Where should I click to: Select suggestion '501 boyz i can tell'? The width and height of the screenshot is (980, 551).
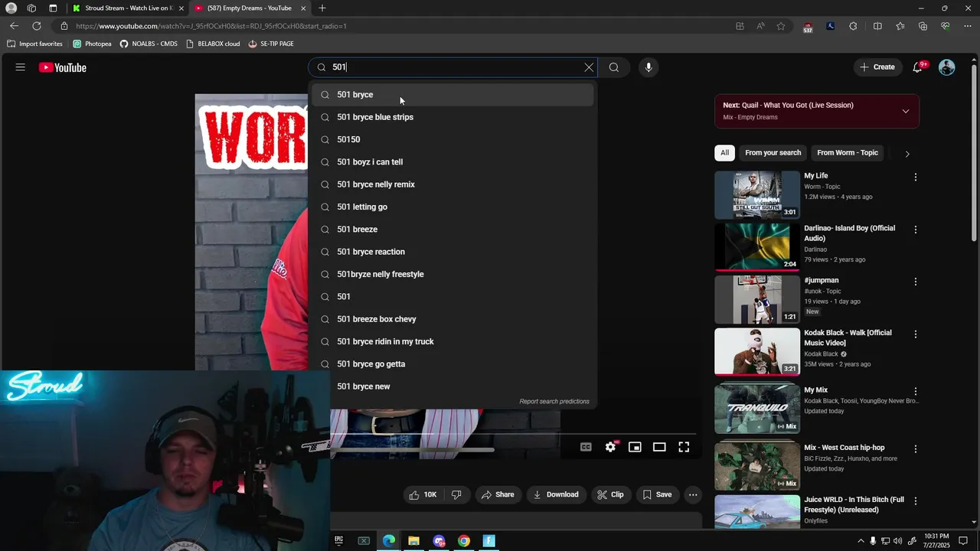coord(452,162)
